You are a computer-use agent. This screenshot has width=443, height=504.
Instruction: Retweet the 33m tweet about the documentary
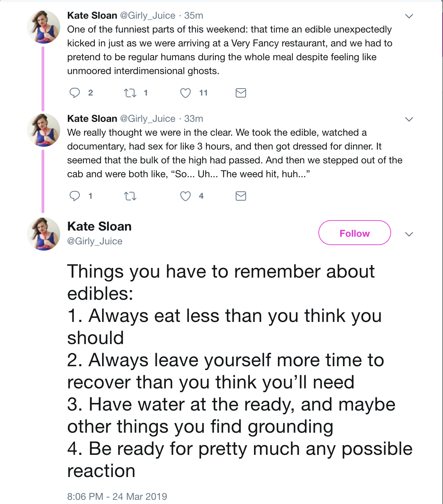130,196
